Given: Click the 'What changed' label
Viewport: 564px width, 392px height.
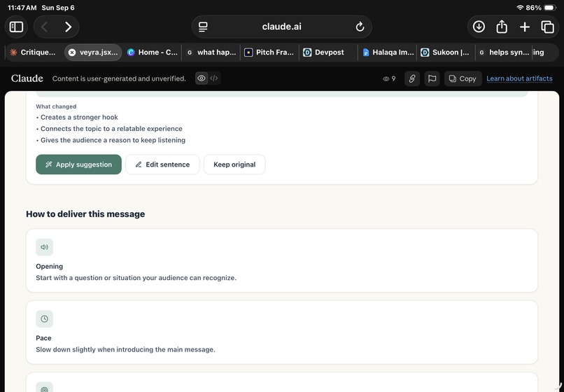Looking at the screenshot, I should click(x=56, y=106).
